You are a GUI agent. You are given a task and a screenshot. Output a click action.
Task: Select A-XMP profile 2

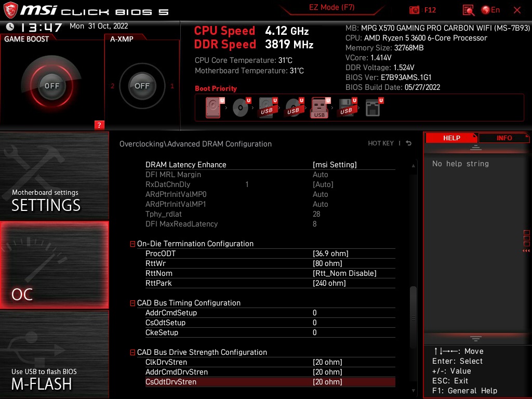pyautogui.click(x=112, y=86)
